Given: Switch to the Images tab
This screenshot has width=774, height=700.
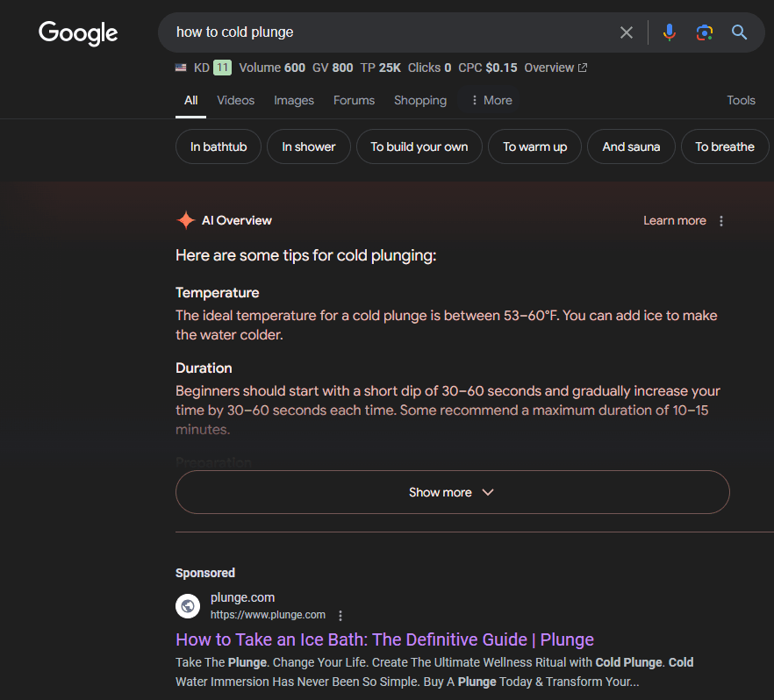Looking at the screenshot, I should 294,100.
